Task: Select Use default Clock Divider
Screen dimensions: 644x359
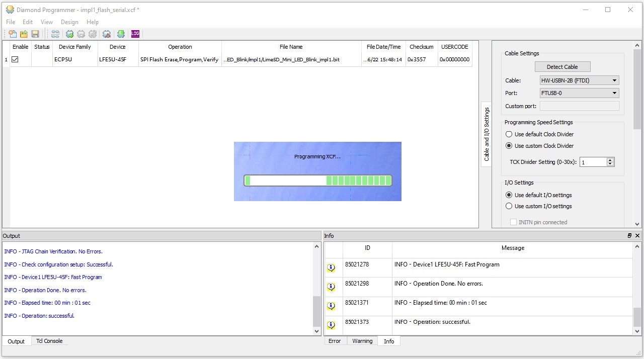Action: coord(509,134)
